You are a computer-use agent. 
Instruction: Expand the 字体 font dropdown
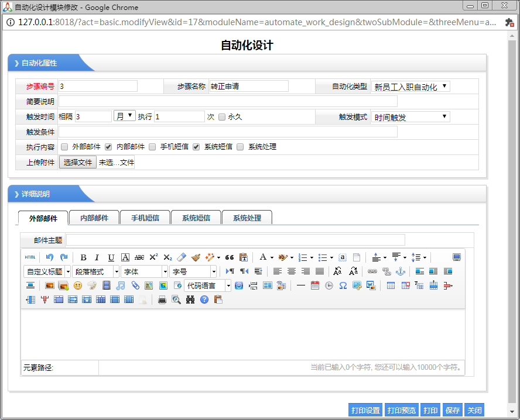pos(144,271)
